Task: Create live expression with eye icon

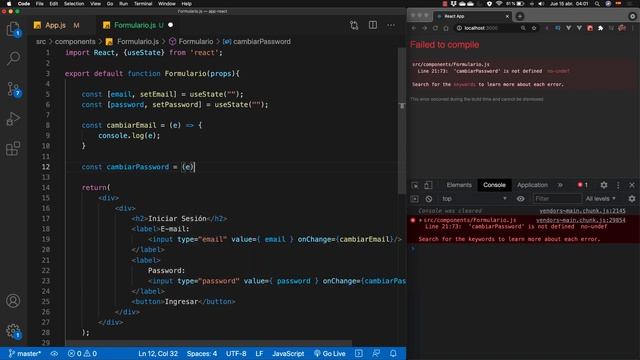Action: point(520,199)
